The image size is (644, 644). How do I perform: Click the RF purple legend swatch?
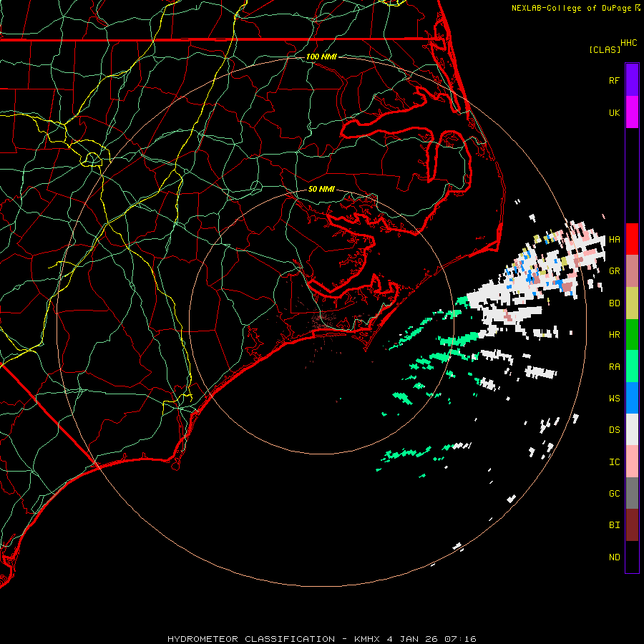click(632, 80)
